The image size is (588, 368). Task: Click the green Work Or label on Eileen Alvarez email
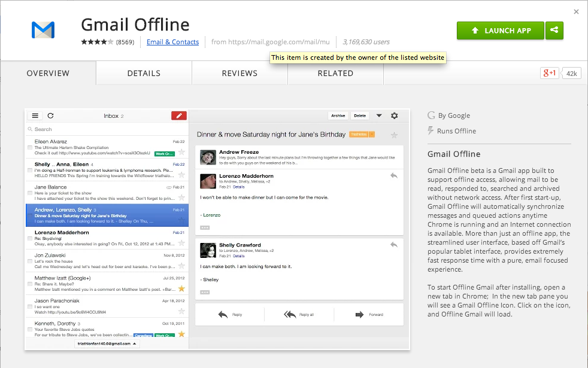(x=164, y=153)
